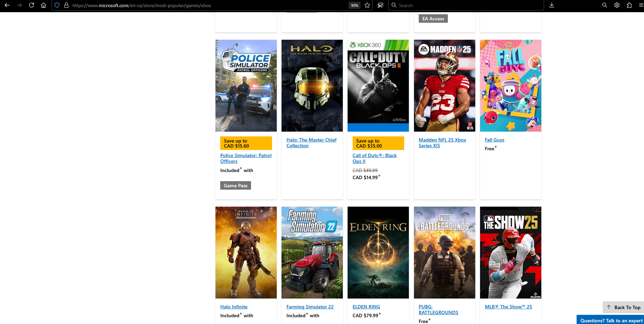View tracking protection shield info
Screen dimensions: 644x324
point(57,5)
